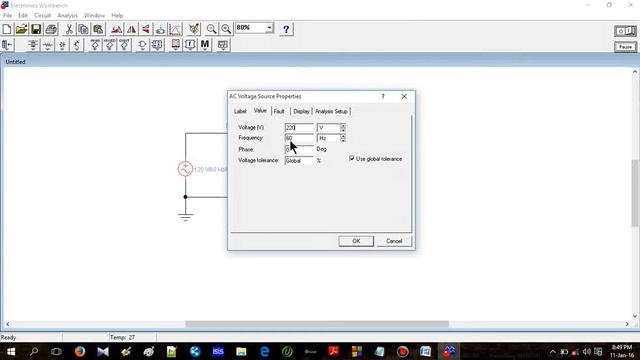Create a new circuit file
Screen dimensions: 640x360
coord(7,29)
